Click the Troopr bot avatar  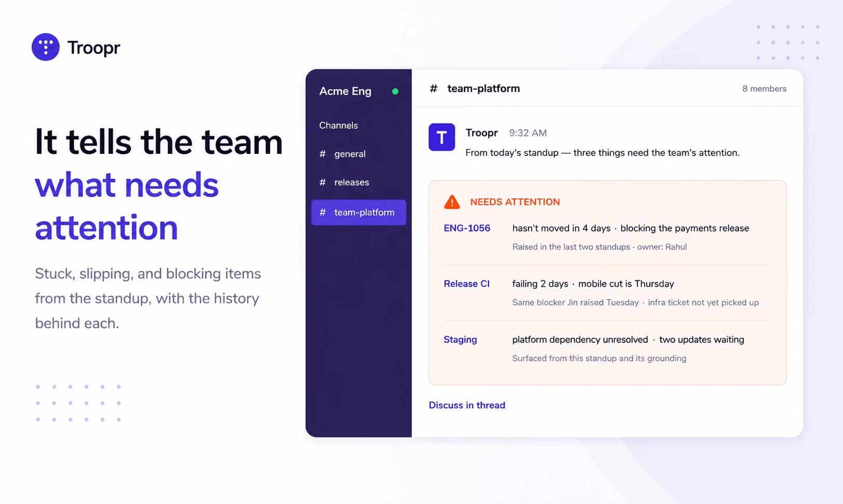pyautogui.click(x=442, y=137)
